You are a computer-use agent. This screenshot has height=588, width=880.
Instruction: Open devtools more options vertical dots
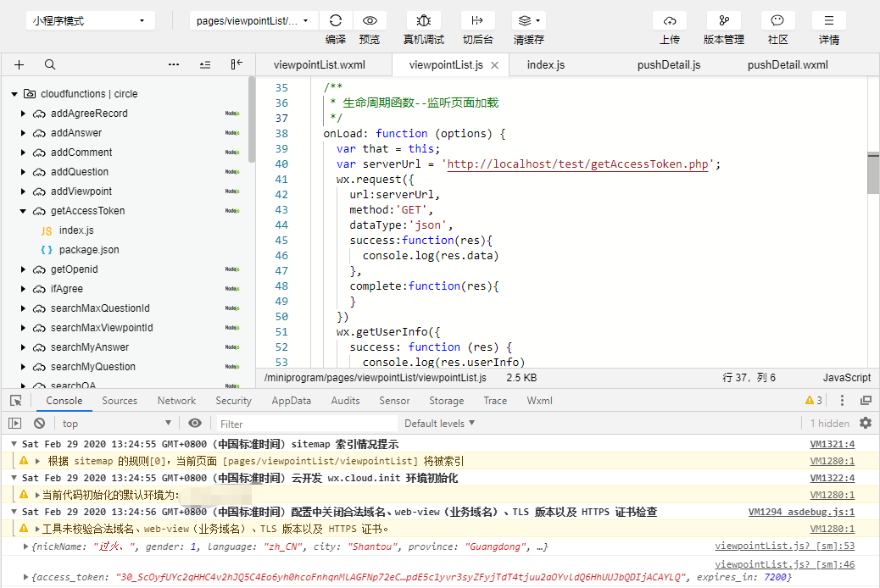point(842,401)
